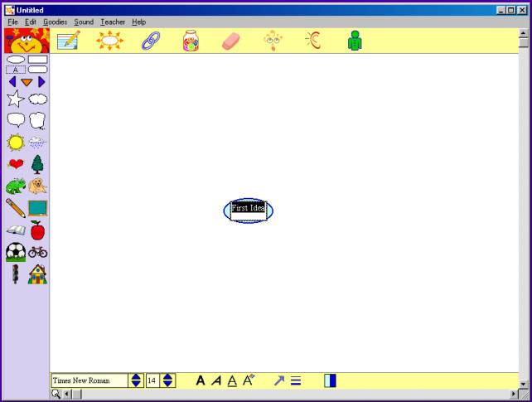The width and height of the screenshot is (532, 402).
Task: Adjust font size with the size arrows
Action: point(167,380)
